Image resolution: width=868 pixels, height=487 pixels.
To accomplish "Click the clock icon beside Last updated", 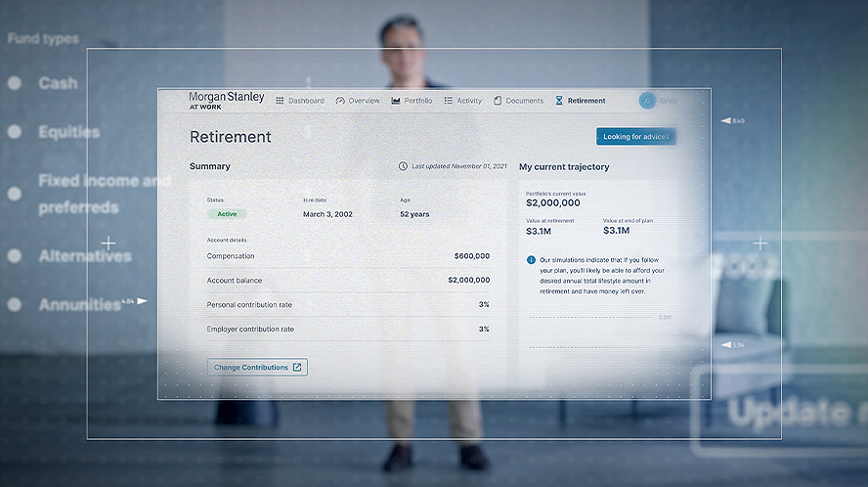I will (403, 166).
